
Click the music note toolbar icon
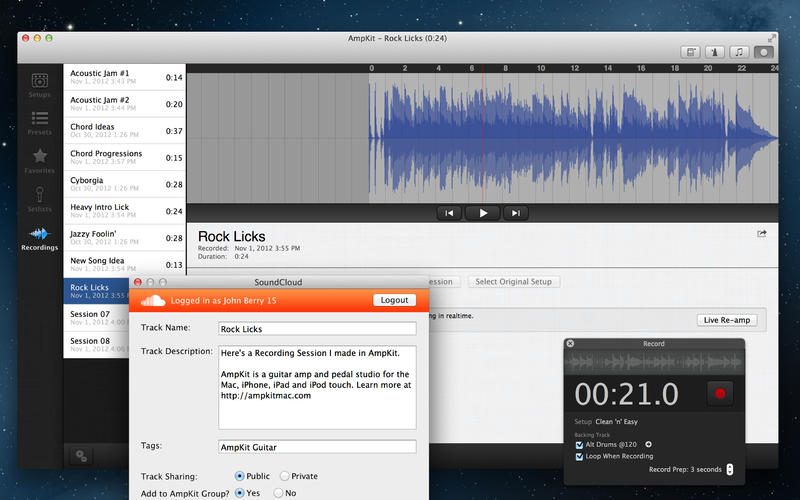(739, 52)
